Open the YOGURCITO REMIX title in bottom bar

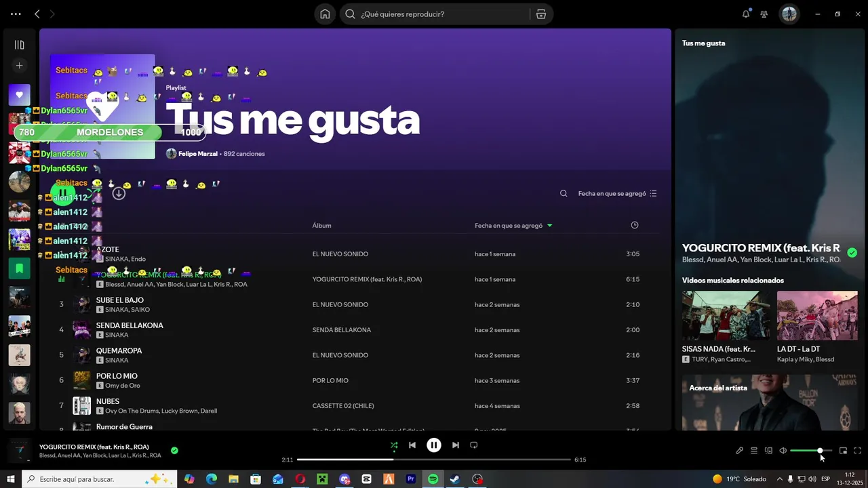coord(94,447)
